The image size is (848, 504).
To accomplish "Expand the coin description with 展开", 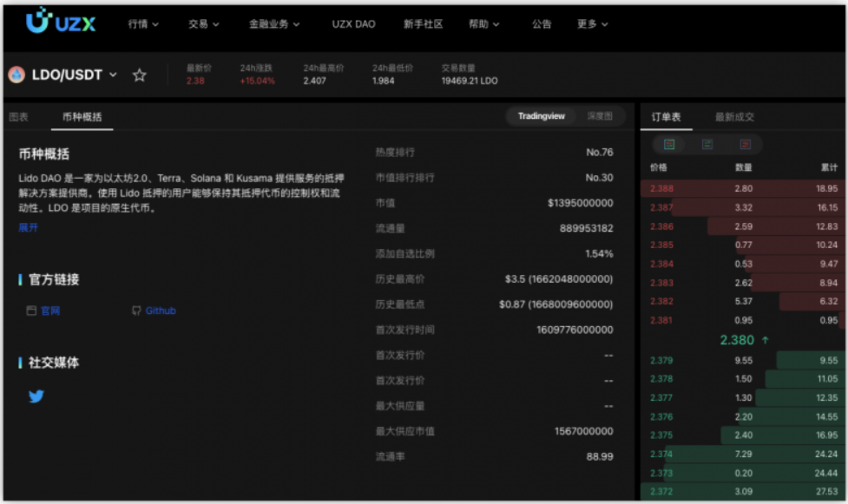I will [28, 227].
